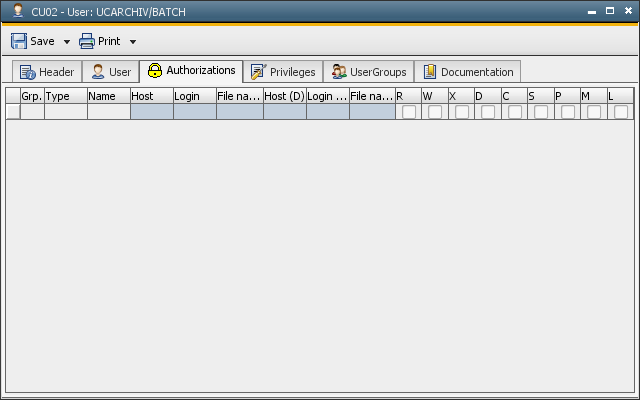Click the user icon in the title bar
This screenshot has height=400, width=640.
point(18,11)
